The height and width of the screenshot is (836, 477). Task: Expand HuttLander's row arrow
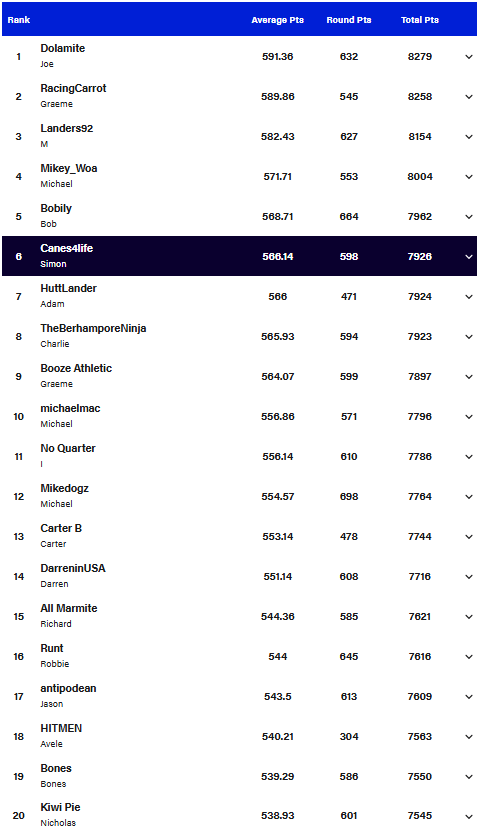pyautogui.click(x=468, y=296)
